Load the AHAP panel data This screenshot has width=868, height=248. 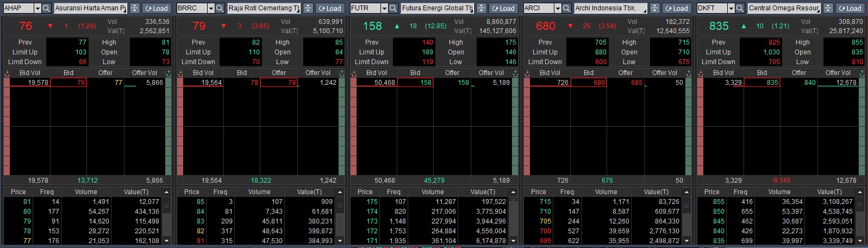[x=157, y=8]
